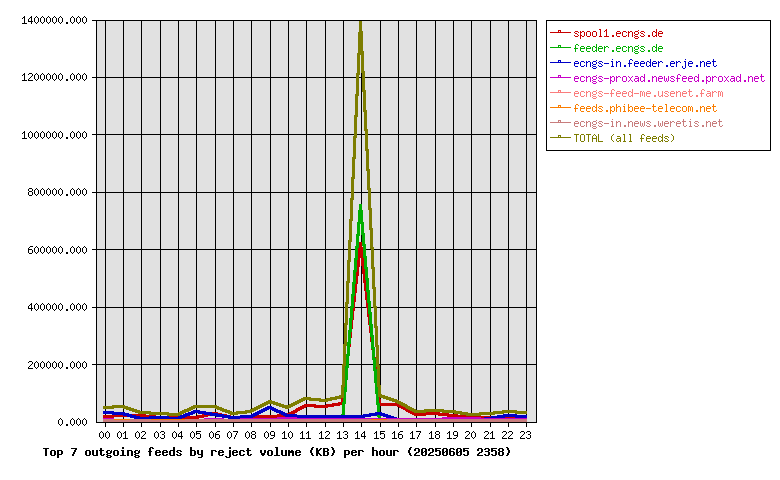The width and height of the screenshot is (780, 480).
Task: Click red line marker for spool1.ecngs.de
Action: pos(560,32)
